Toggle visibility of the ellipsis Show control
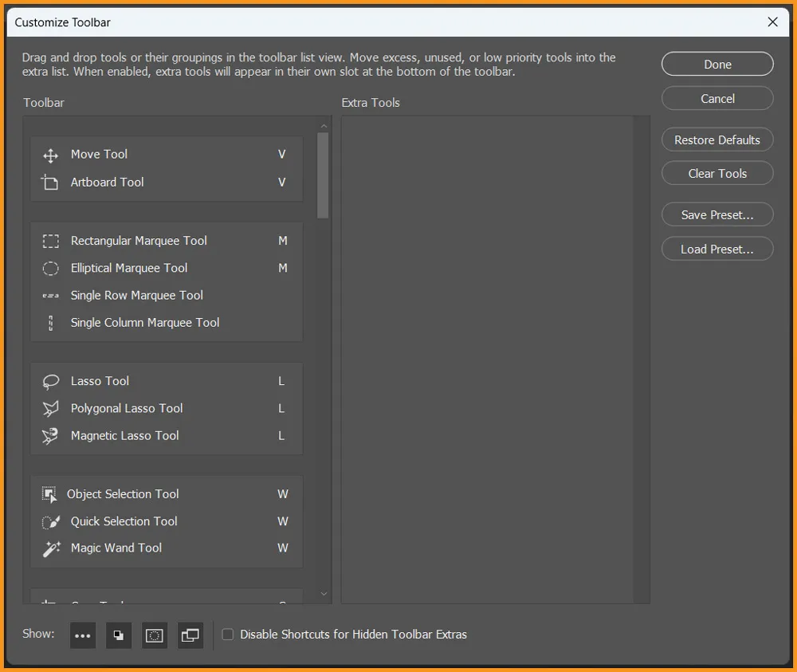 tap(82, 635)
